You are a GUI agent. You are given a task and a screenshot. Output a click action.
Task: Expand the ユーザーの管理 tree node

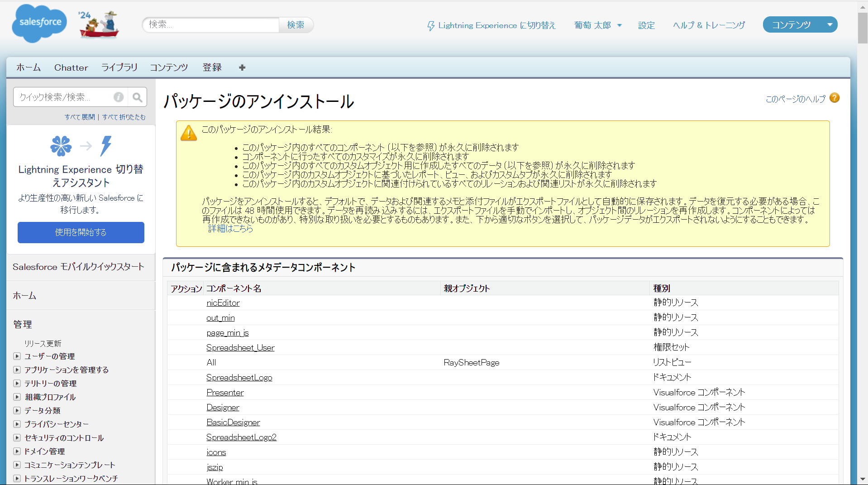[x=17, y=356]
